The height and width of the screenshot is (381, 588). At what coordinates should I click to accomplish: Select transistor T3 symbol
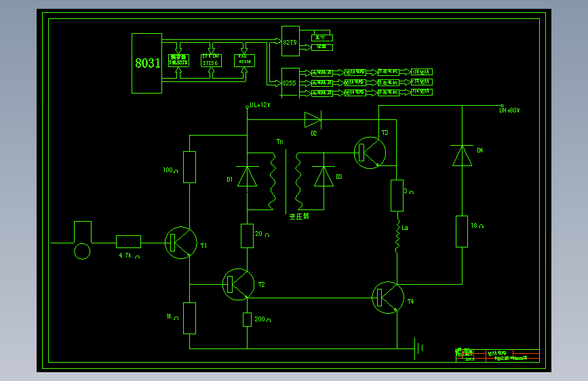pyautogui.click(x=370, y=153)
